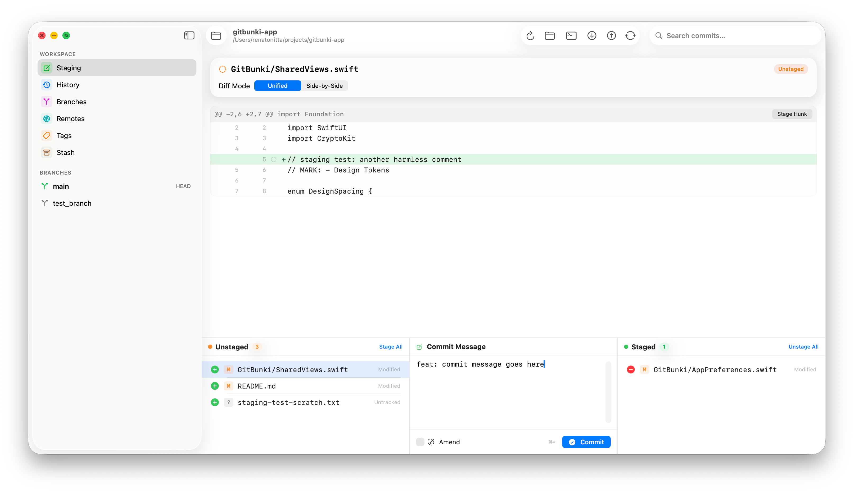Click the repository path under gitbunki-app
Viewport: 868px width, 493px height.
[x=288, y=40]
